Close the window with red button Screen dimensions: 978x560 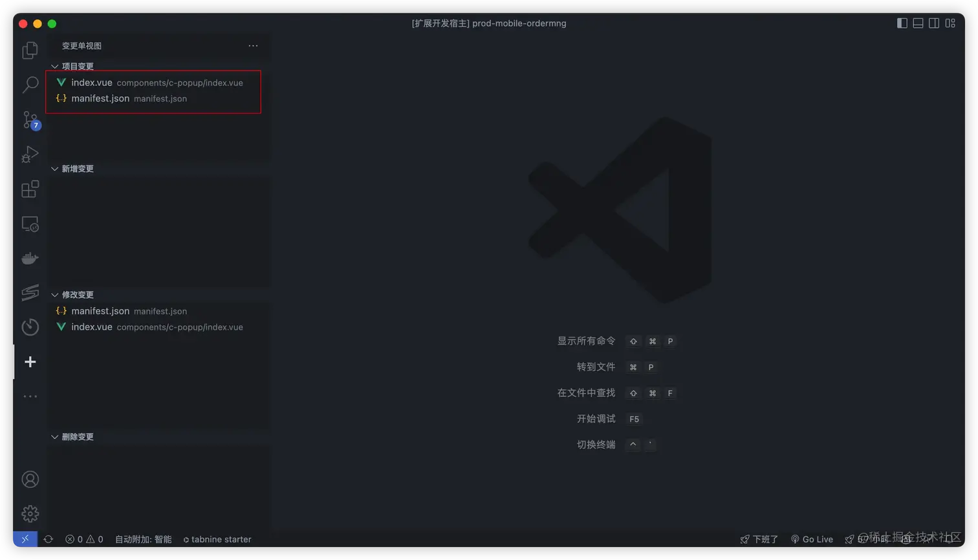tap(23, 24)
